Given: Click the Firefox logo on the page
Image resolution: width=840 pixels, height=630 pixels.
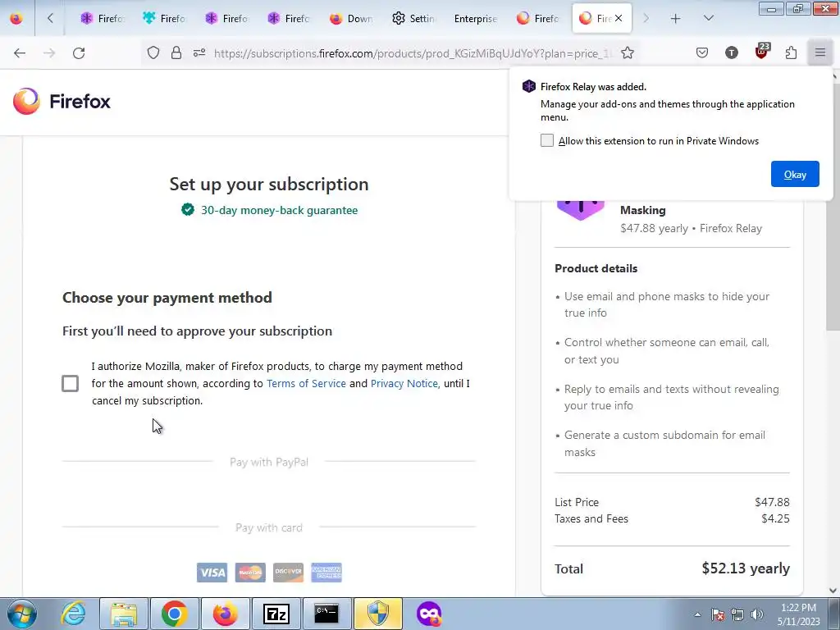Looking at the screenshot, I should click(62, 101).
